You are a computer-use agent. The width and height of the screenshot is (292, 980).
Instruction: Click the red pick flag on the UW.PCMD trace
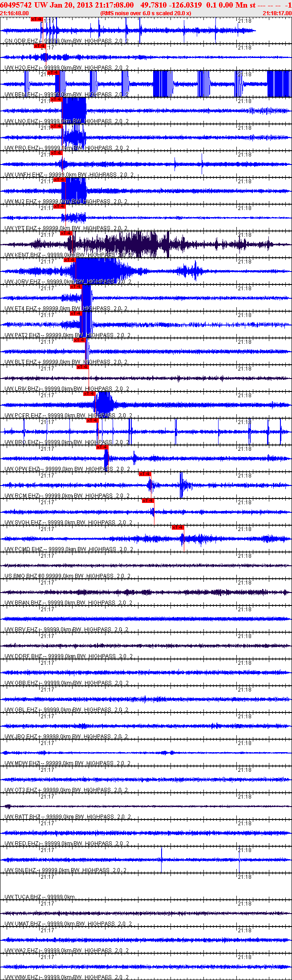coord(178,527)
